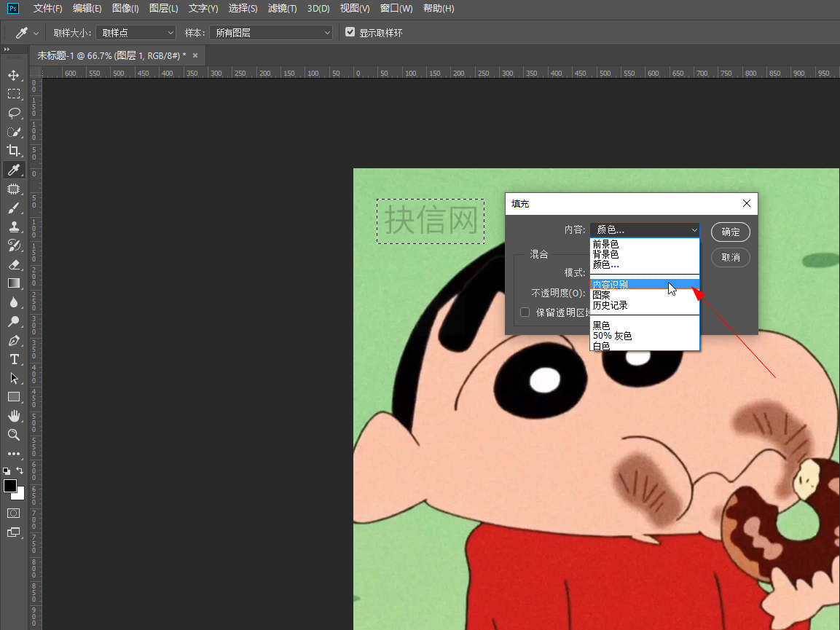
Task: Open the 取样大小 dropdown
Action: coord(137,33)
